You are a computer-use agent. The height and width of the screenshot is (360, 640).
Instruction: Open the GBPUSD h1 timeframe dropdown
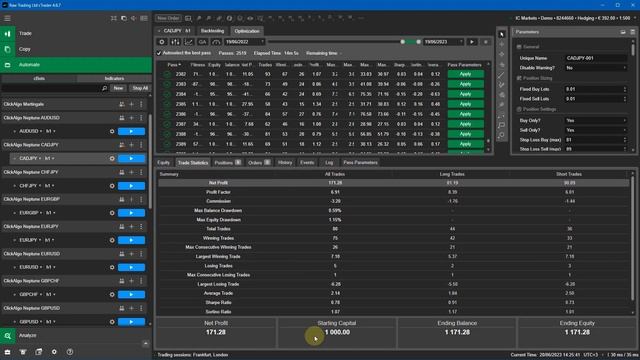50,322
